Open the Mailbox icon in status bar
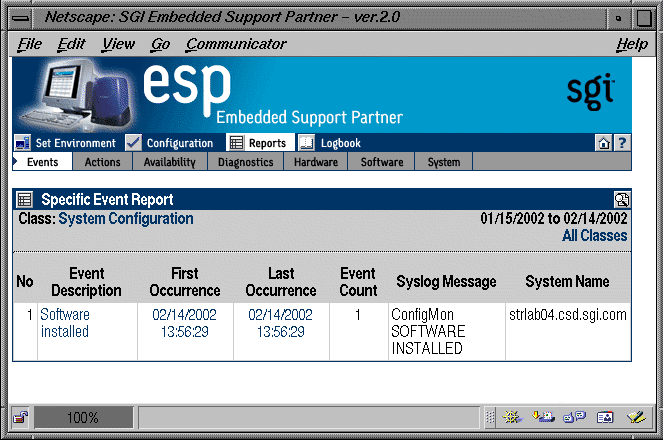Viewport: 663px width, 440px height. pos(543,418)
